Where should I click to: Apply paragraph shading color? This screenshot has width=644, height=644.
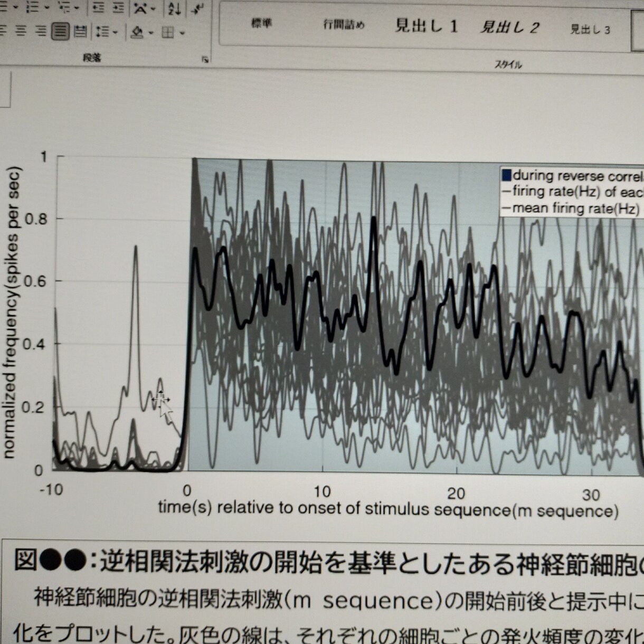coord(137,32)
